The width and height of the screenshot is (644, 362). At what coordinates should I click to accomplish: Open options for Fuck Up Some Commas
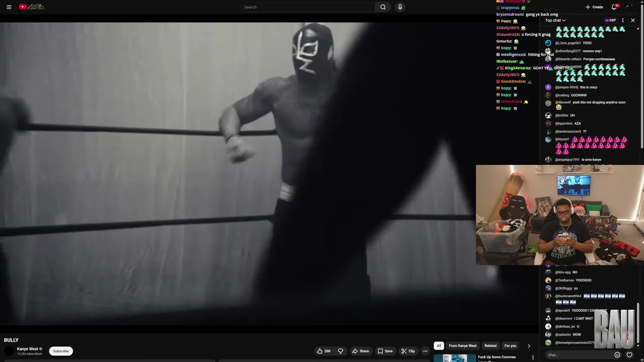[x=533, y=358]
